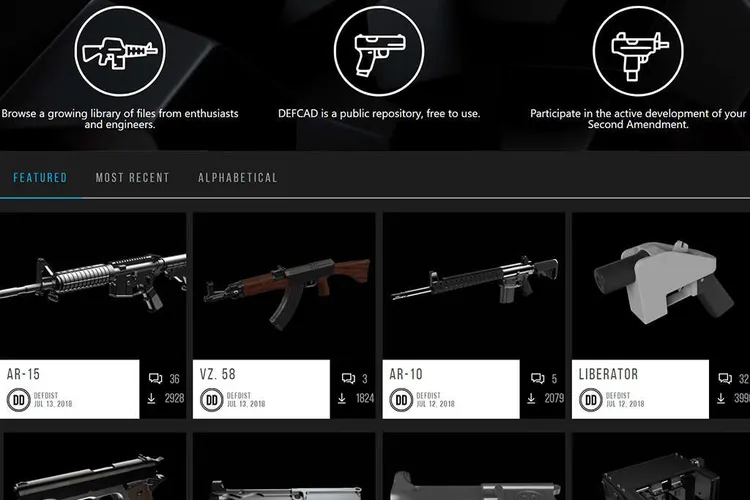Click the Liberator comments icon
The width and height of the screenshot is (750, 500).
tap(725, 378)
